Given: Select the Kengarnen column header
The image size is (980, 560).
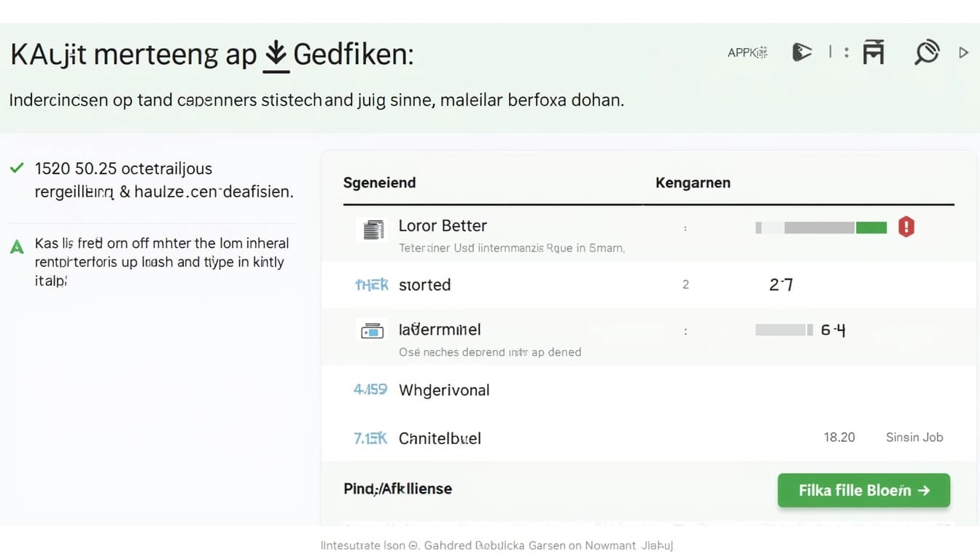Looking at the screenshot, I should click(692, 183).
